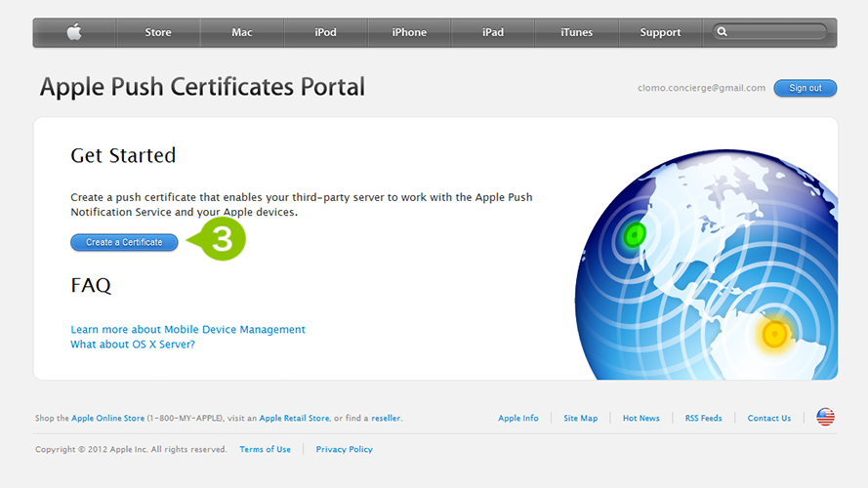Image resolution: width=868 pixels, height=488 pixels.
Task: Click the Copyright © 2012 Apple Inc. text
Action: 131,449
